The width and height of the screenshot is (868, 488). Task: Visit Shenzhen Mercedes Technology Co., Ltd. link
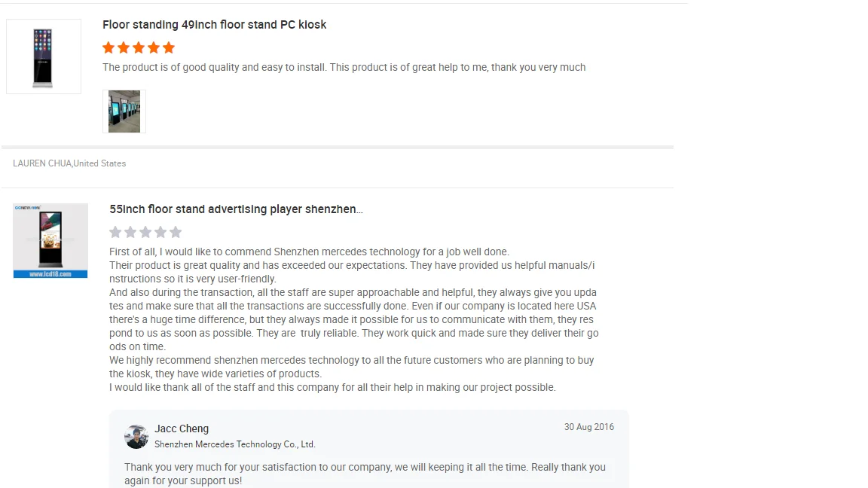(x=235, y=444)
